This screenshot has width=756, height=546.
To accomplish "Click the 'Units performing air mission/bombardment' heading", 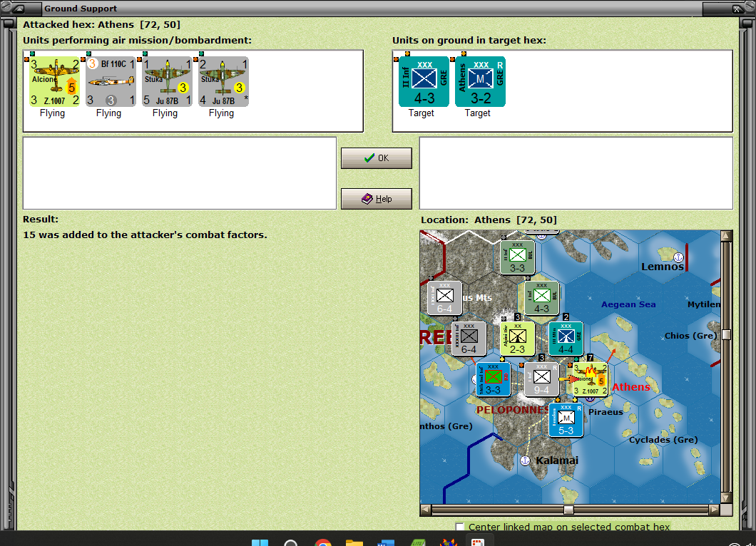I will coord(138,40).
